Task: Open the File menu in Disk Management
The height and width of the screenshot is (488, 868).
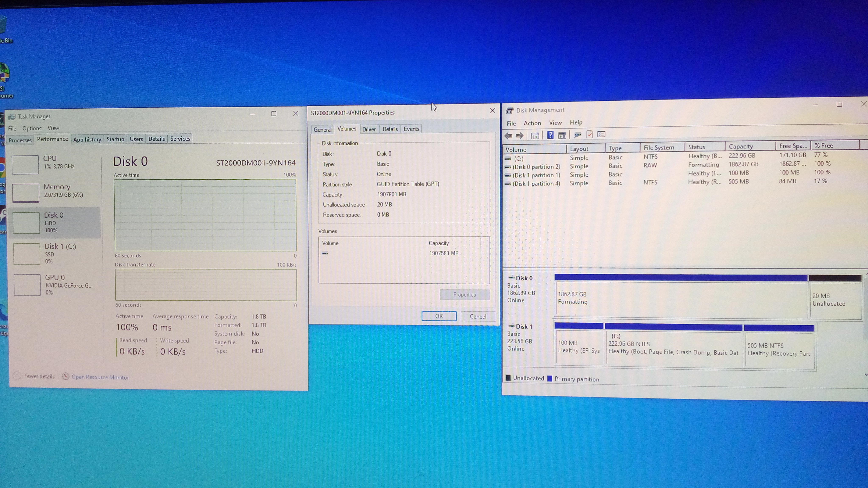Action: (x=511, y=124)
